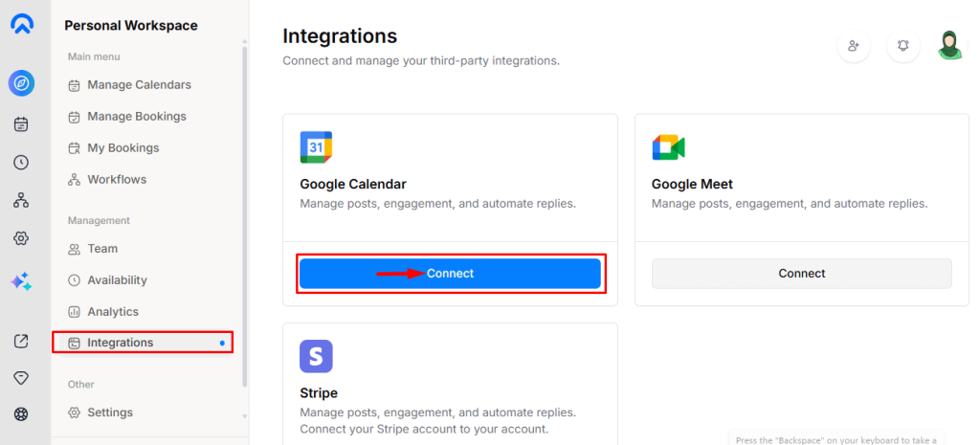Connect the Google Calendar integration

pyautogui.click(x=450, y=274)
